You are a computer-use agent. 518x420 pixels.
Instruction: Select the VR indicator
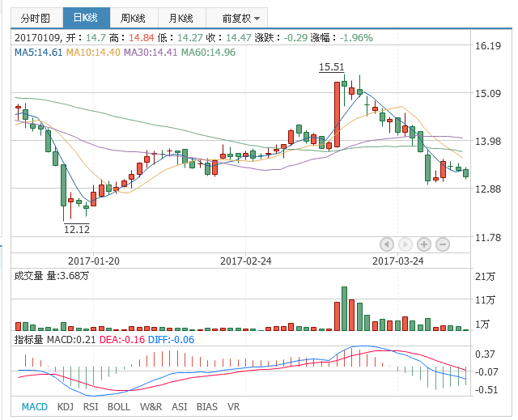[x=234, y=406]
